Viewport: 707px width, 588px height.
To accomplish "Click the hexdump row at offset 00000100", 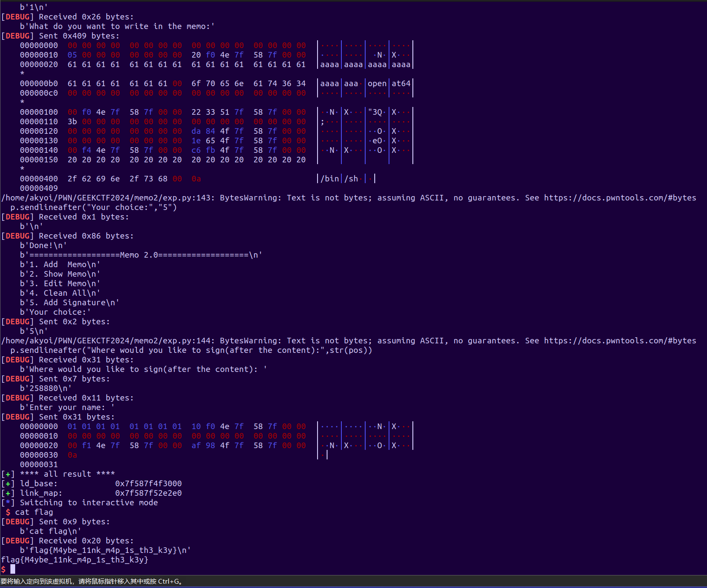I will point(216,112).
